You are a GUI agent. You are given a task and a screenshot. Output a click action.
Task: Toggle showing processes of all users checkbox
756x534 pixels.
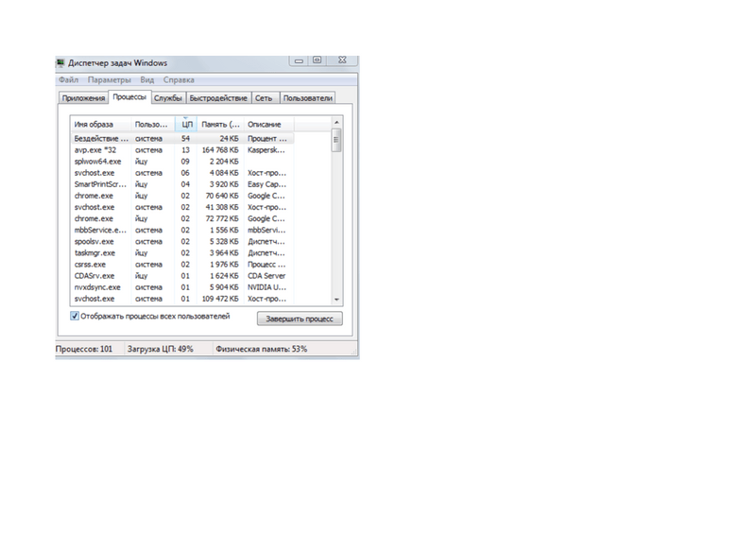pyautogui.click(x=76, y=317)
